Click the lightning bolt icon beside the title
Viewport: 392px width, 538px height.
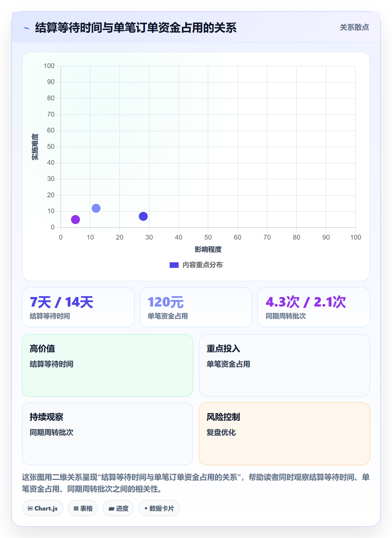27,28
